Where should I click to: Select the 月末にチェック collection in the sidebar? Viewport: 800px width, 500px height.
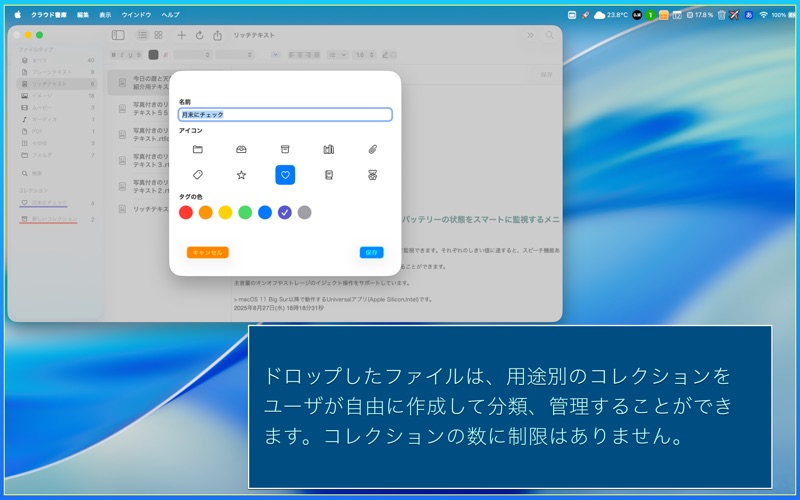click(57, 203)
